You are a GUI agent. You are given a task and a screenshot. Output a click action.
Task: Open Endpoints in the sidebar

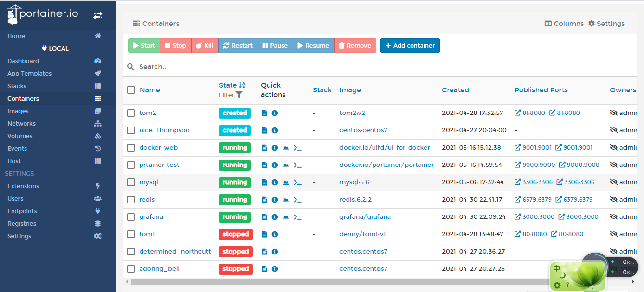pyautogui.click(x=58, y=211)
